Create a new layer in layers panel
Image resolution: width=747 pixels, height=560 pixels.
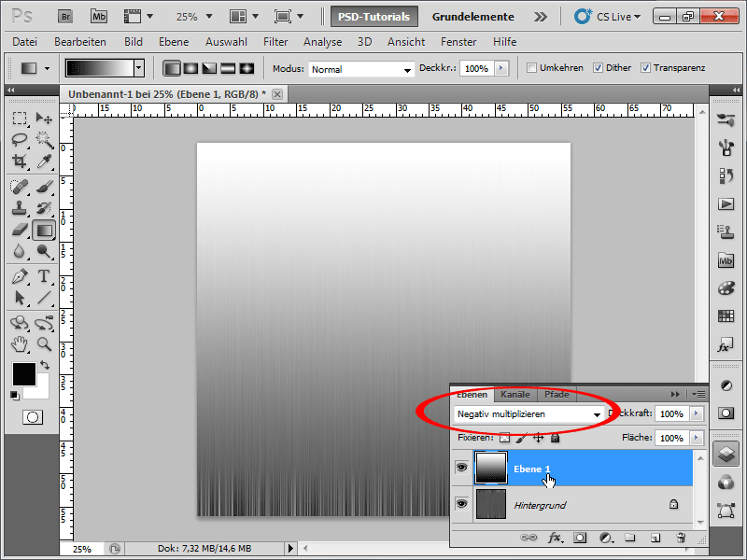pyautogui.click(x=655, y=538)
